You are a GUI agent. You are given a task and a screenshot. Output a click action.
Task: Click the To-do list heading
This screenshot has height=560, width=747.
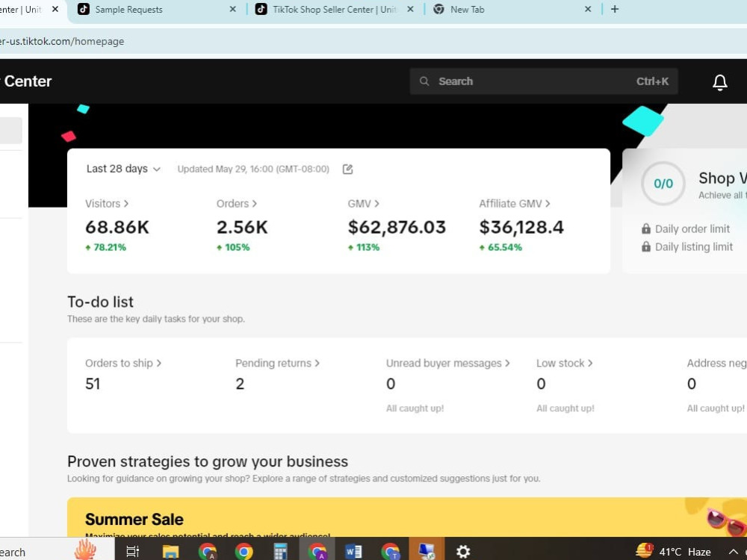point(101,302)
